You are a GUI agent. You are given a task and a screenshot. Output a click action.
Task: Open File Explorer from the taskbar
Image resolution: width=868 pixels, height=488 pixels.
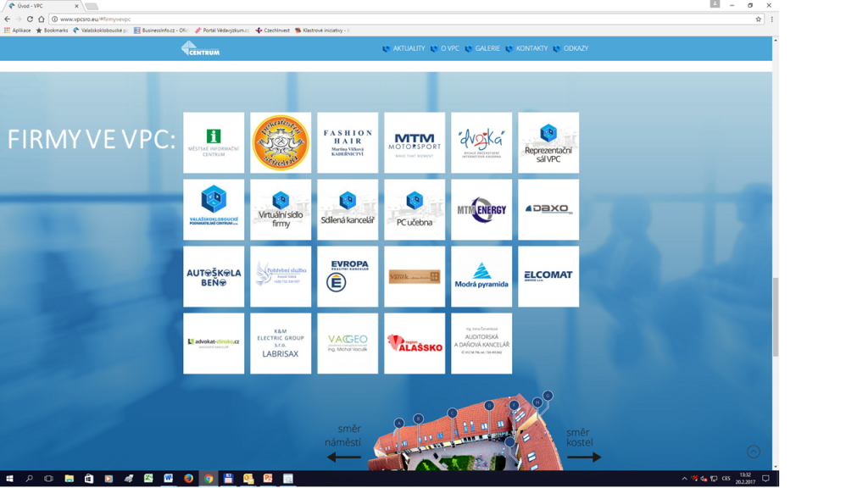tap(70, 479)
